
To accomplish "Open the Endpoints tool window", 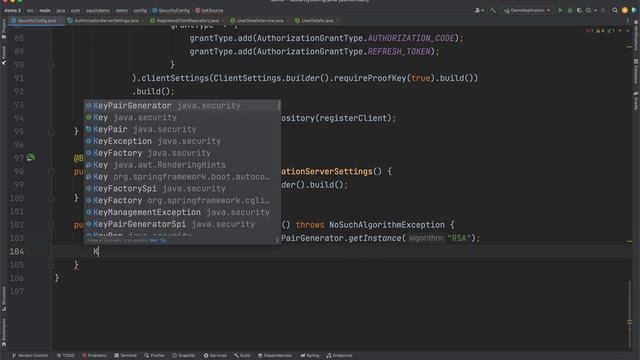I will click(x=339, y=356).
